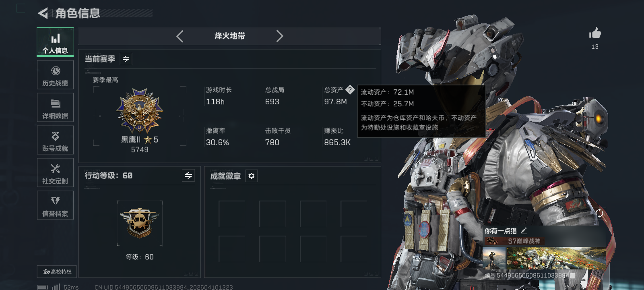Viewport: 644px width, 290px height.
Task: Give a thumbs-up like to this profile
Action: pyautogui.click(x=595, y=33)
